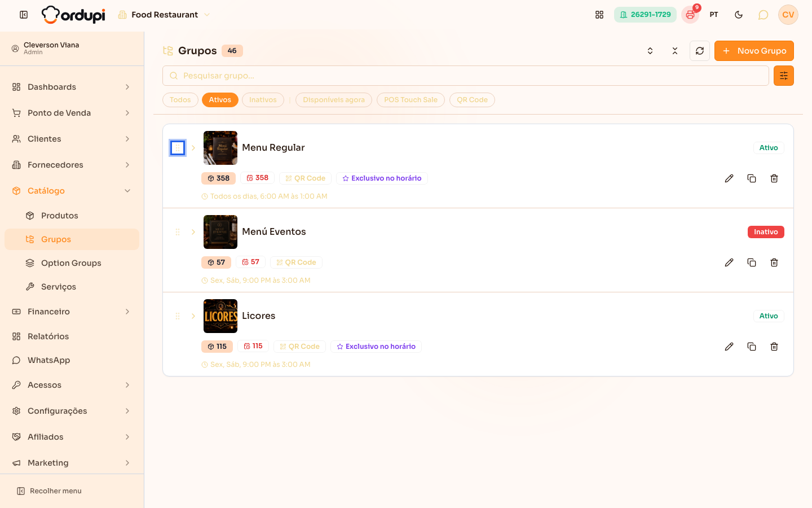Toggle the sidebar panel icon
Viewport: 812px width, 508px height.
coord(24,15)
